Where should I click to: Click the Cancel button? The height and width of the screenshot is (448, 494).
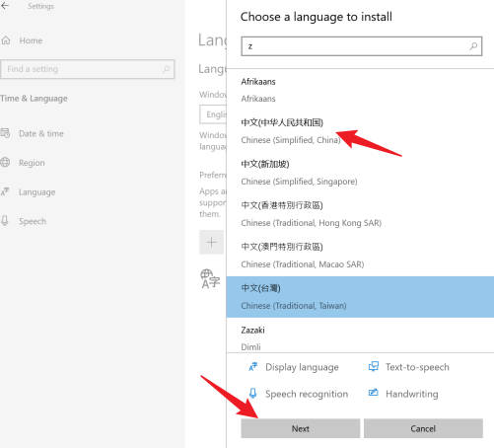coord(423,428)
